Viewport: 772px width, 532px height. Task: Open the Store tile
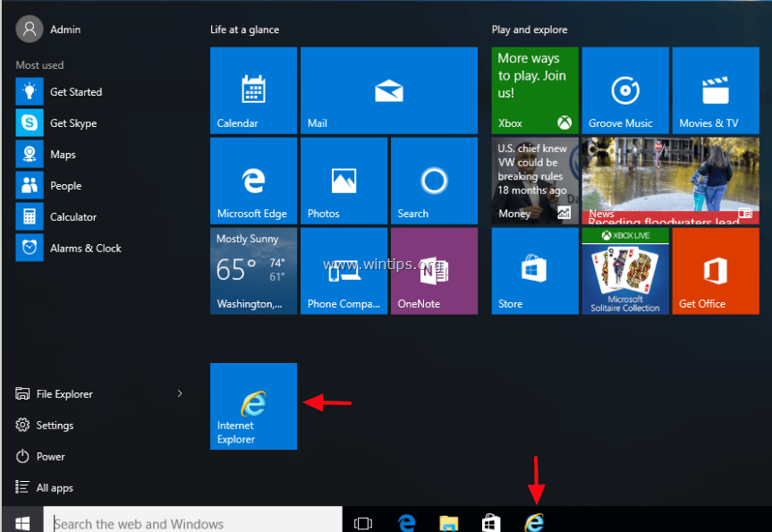[535, 271]
